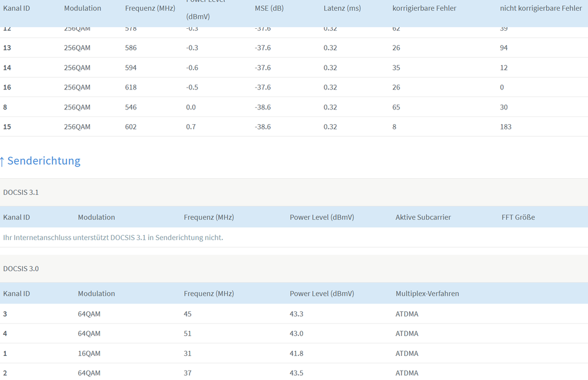
Task: Sort by nicht korrigierbare Fehler column
Action: pos(541,8)
